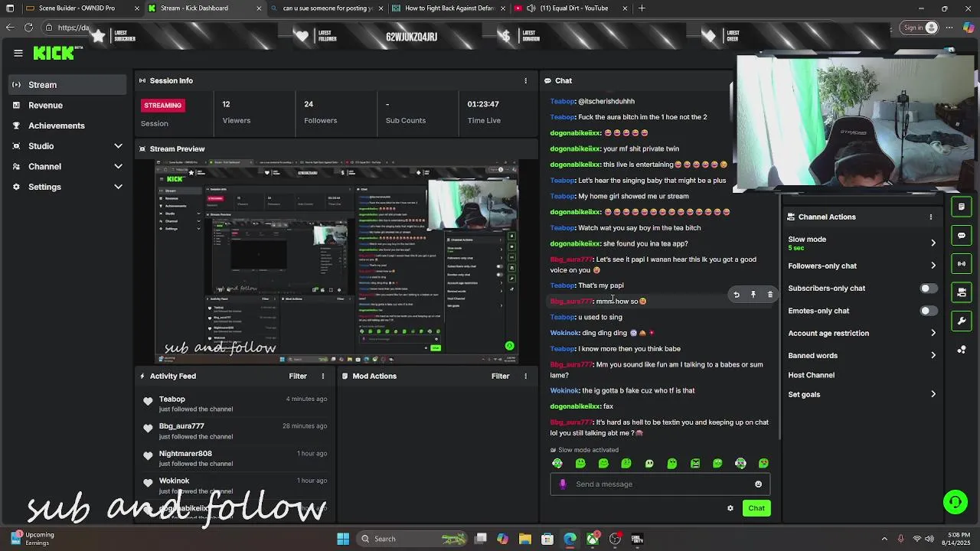Open a new browser tab
980x551 pixels.
click(642, 8)
